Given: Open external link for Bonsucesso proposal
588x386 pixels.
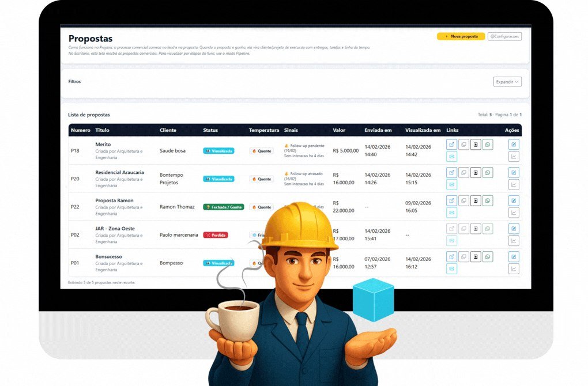Looking at the screenshot, I should (451, 257).
